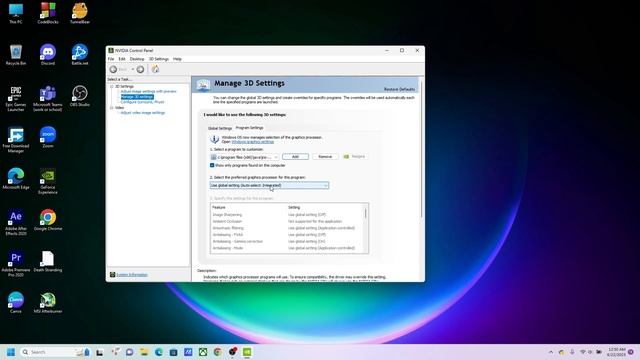
Task: Open the Help menu
Action: (x=177, y=59)
